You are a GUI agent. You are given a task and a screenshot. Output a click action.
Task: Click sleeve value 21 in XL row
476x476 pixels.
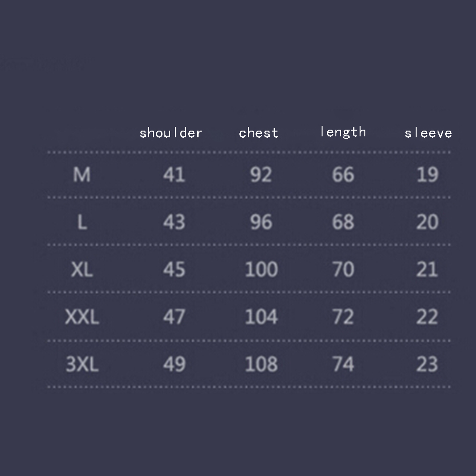tap(427, 270)
